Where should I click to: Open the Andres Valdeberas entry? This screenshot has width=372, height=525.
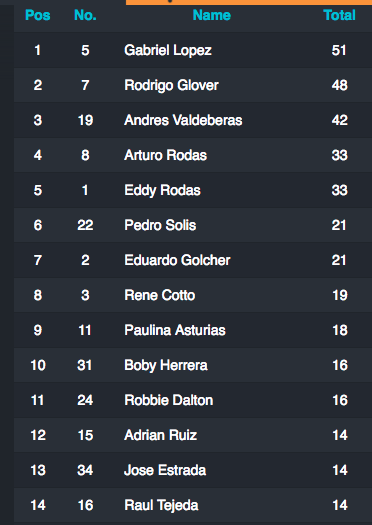tap(183, 120)
